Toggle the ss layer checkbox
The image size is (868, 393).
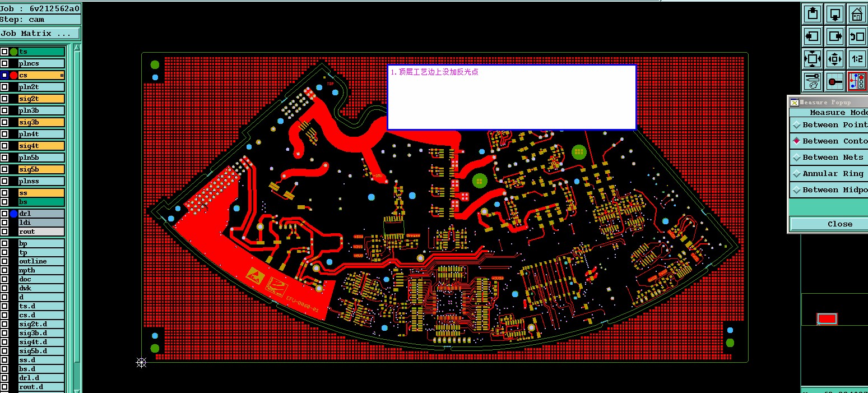pyautogui.click(x=4, y=193)
